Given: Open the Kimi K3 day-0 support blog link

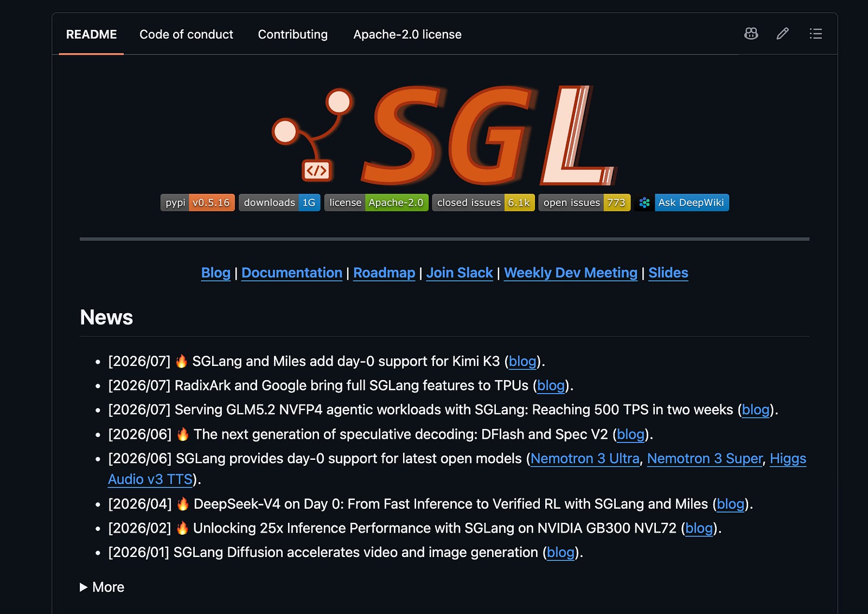Looking at the screenshot, I should click(x=522, y=362).
